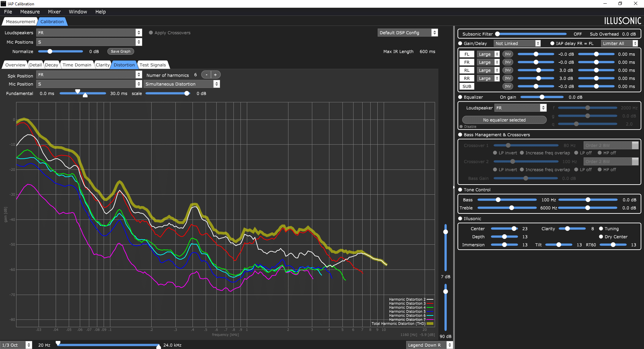The width and height of the screenshot is (644, 349).
Task: Open FL speaker size Large dropdown
Action: coord(488,54)
